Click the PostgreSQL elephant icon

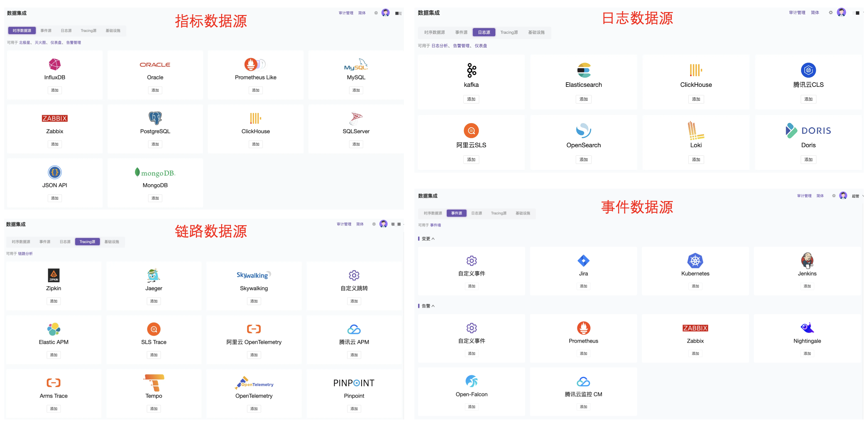[x=155, y=118]
